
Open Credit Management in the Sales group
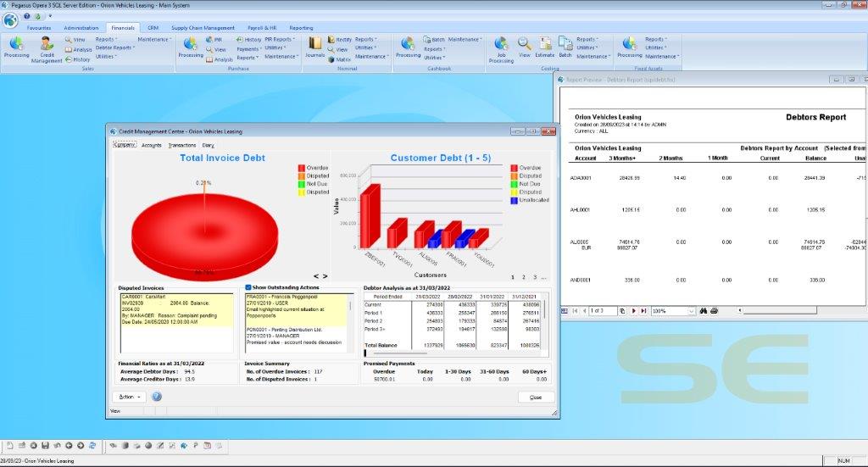tap(47, 48)
